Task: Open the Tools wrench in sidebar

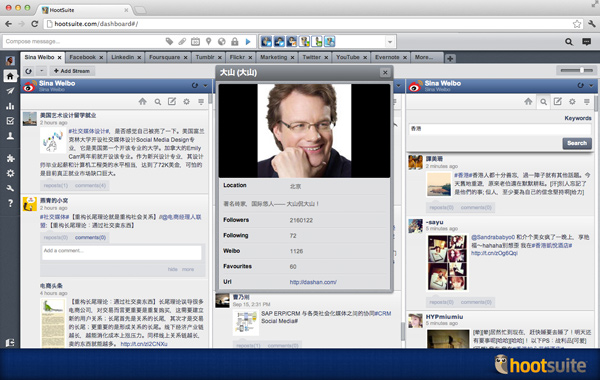Action: [10, 188]
